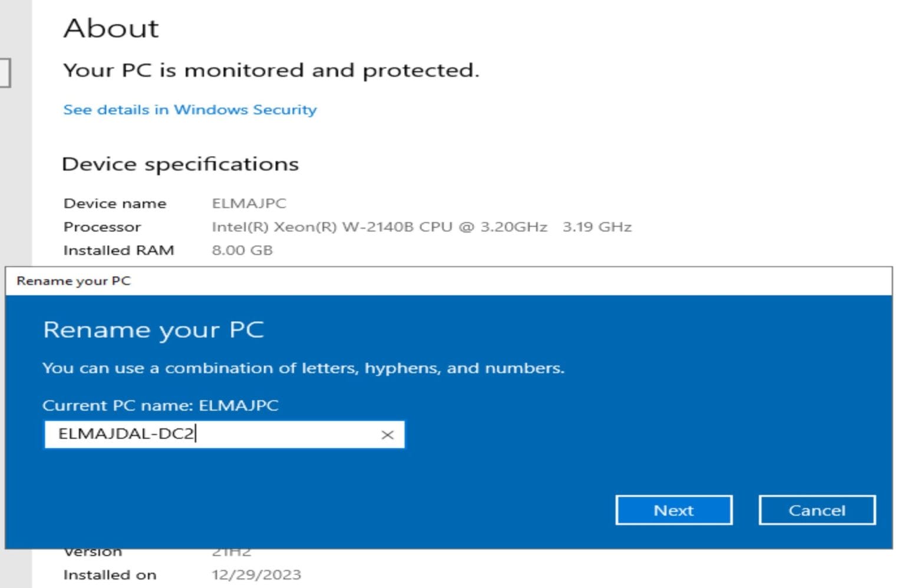The image size is (905, 588).
Task: Select the Device name value ELMAJPC
Action: coord(250,203)
